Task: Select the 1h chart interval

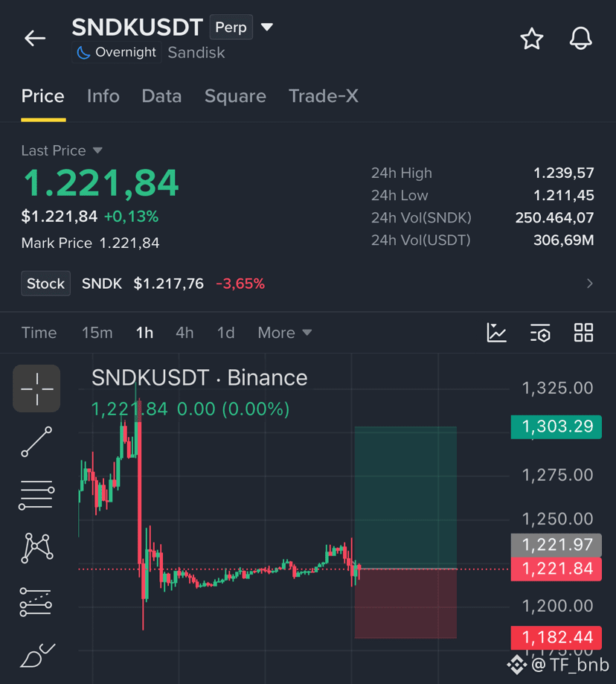Action: (x=145, y=333)
